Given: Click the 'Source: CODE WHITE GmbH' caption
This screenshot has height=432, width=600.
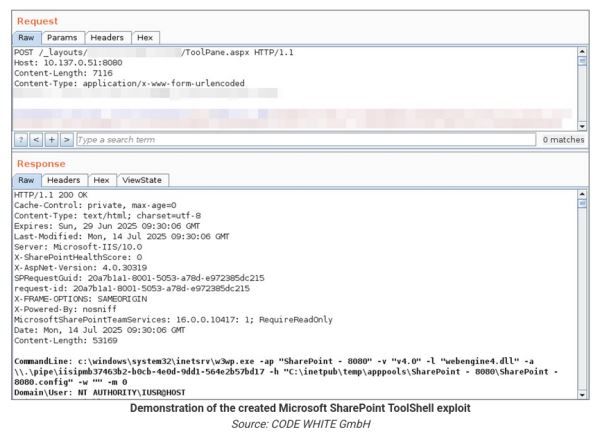Looking at the screenshot, I should pyautogui.click(x=301, y=424).
